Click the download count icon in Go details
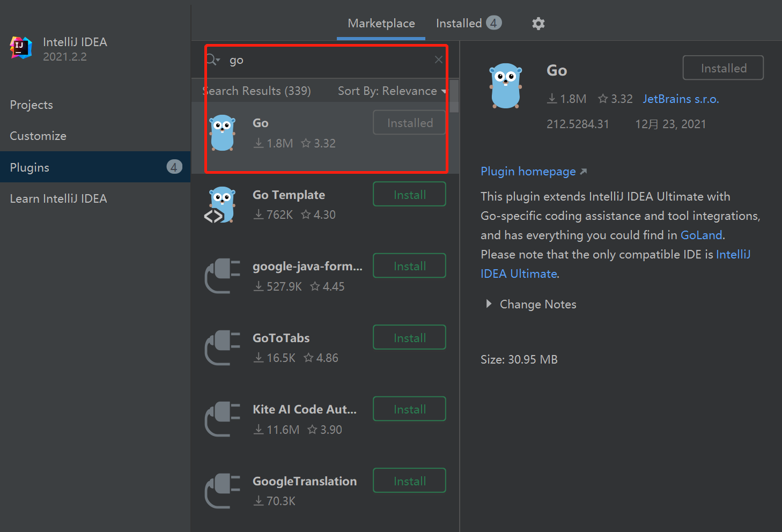Viewport: 782px width, 532px height. [x=552, y=99]
